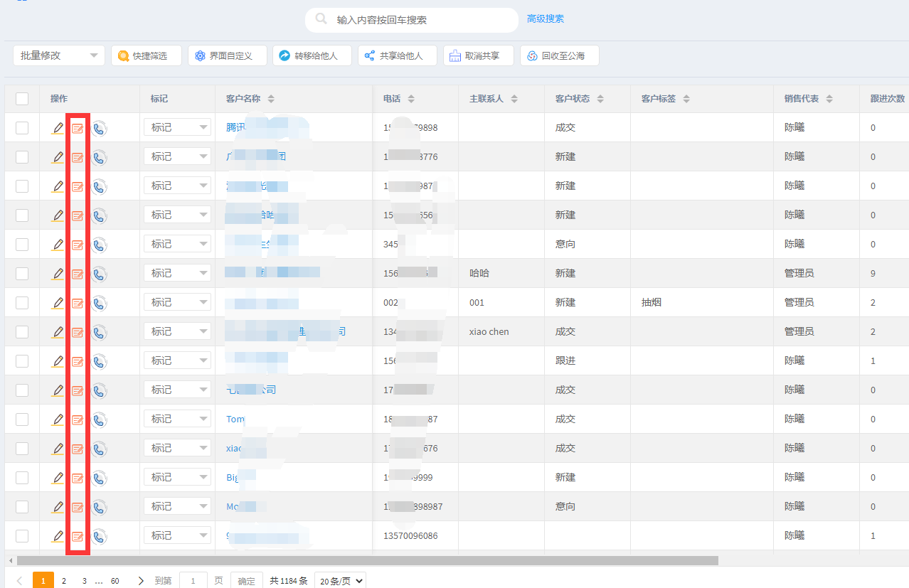The width and height of the screenshot is (909, 588).
Task: Click the orange note icon in the 哈哈 contact row
Action: click(x=78, y=274)
